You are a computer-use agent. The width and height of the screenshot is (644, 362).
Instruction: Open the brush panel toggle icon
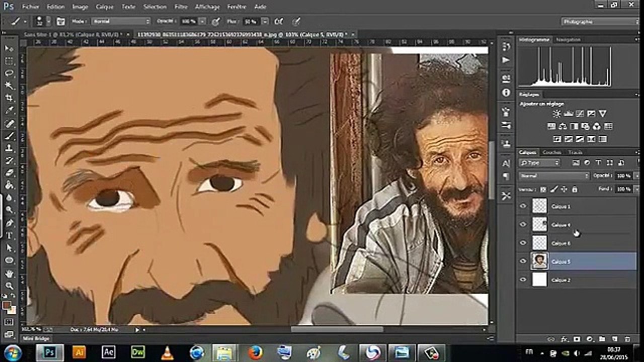point(61,22)
